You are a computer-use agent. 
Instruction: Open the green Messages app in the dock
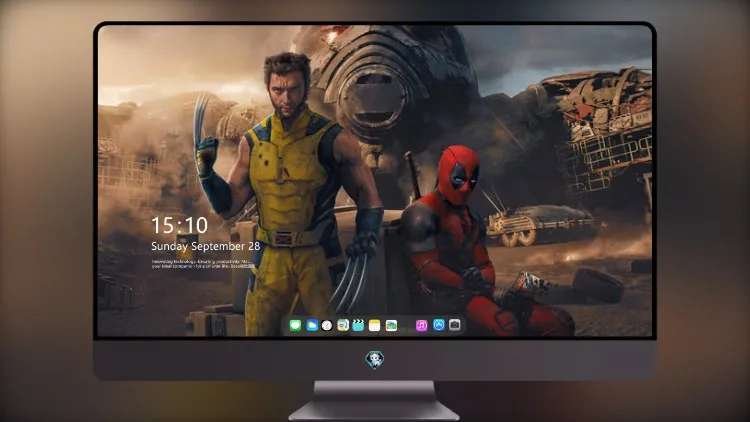tap(295, 326)
